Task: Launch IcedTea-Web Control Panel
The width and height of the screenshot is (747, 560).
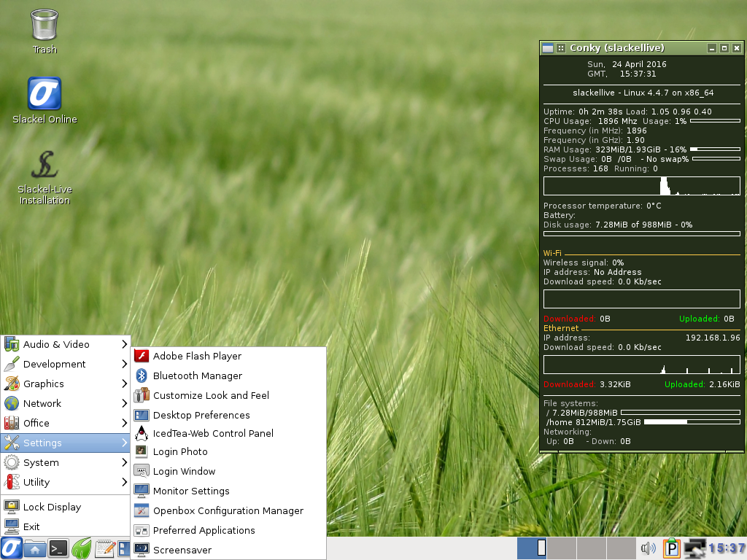Action: (228, 433)
